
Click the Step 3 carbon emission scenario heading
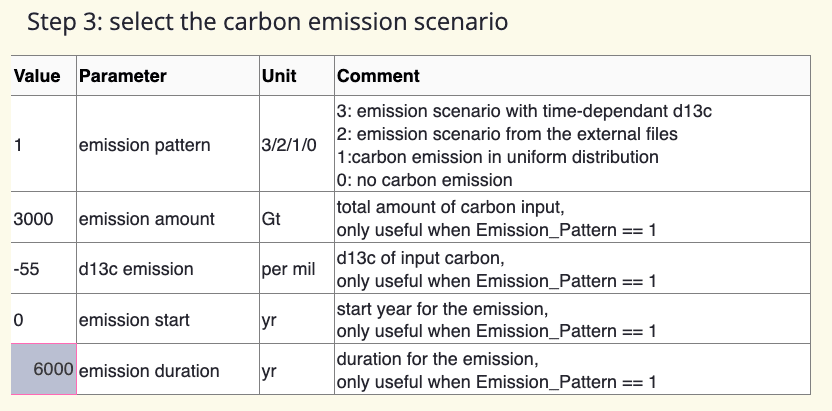[266, 23]
